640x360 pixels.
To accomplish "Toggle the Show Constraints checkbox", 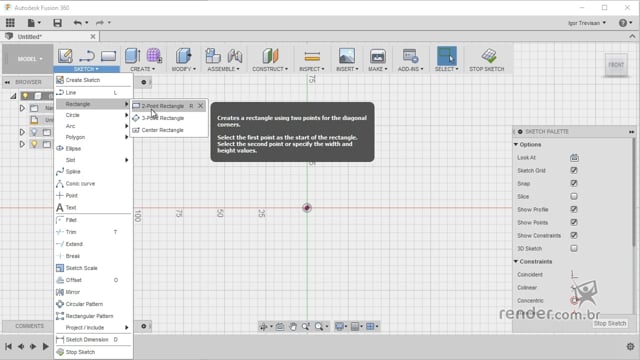I will [574, 236].
